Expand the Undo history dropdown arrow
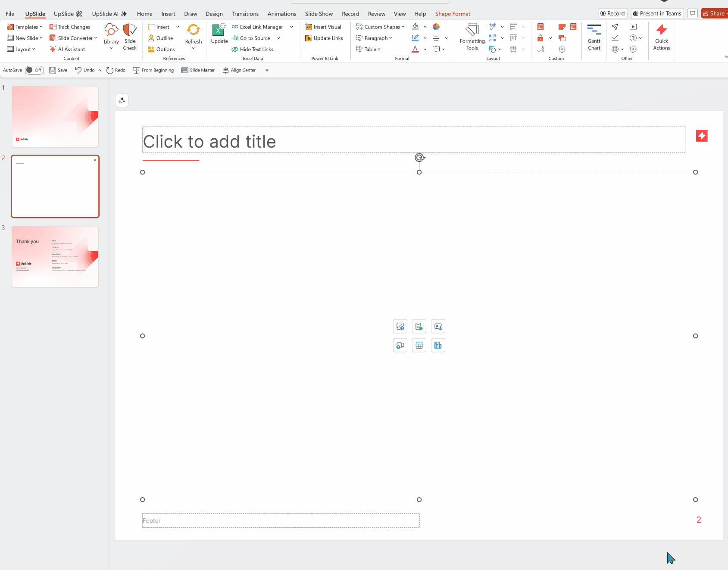 coord(100,70)
